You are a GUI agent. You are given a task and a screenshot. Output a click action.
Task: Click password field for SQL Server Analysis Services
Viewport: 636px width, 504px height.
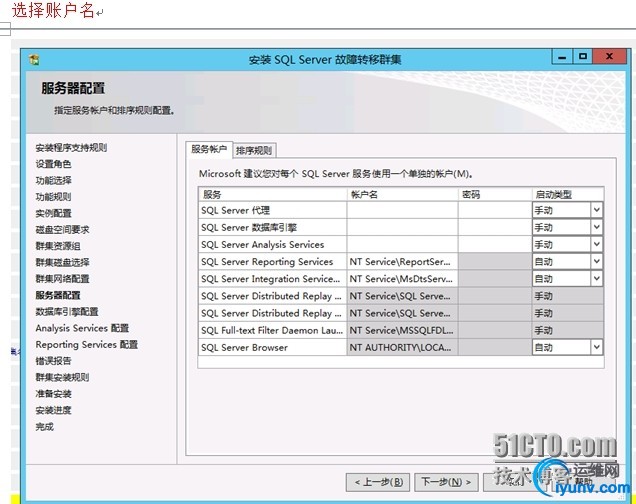(x=495, y=244)
